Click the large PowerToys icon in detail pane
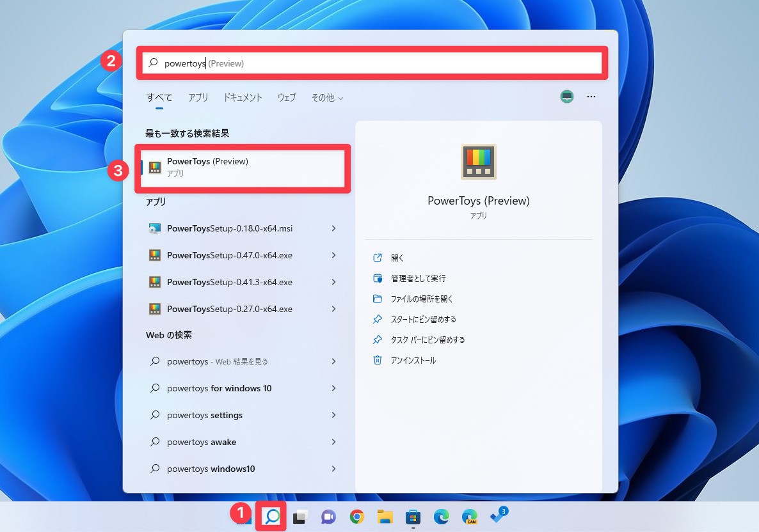The height and width of the screenshot is (532, 759). 478,162
